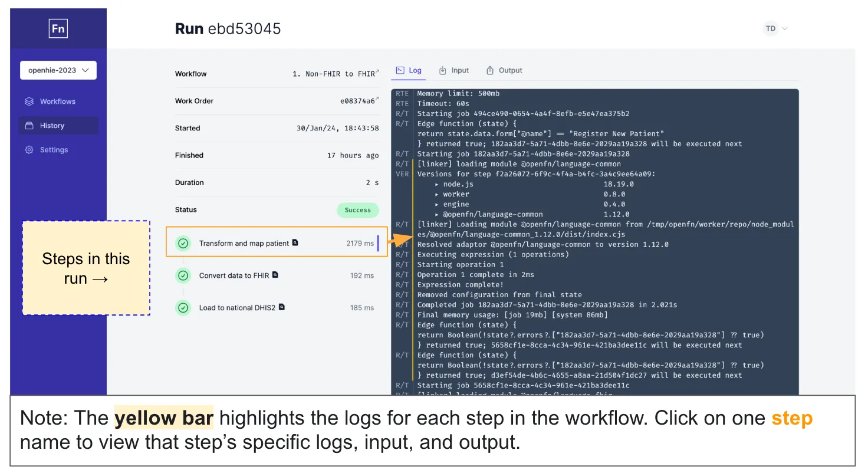Click the Workflows stack icon

pos(29,101)
